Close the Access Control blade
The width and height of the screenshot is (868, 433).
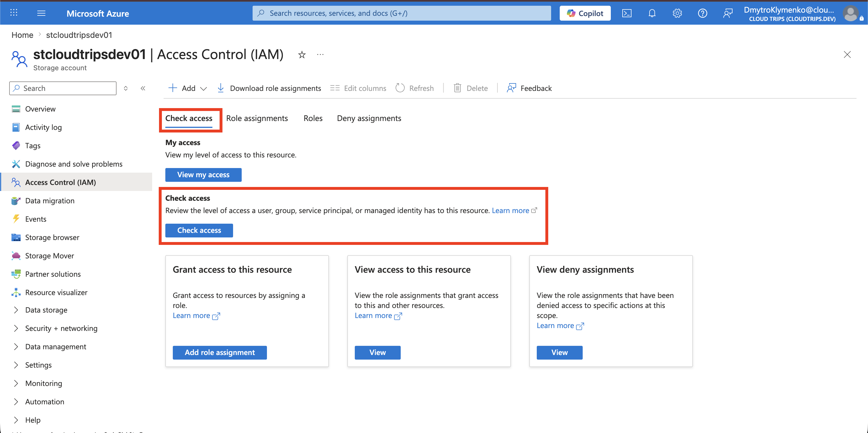coord(847,54)
